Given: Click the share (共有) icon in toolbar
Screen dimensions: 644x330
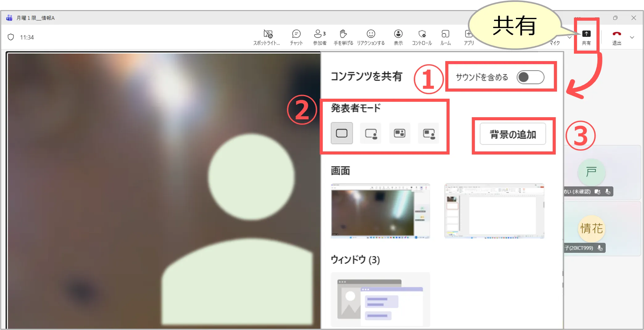Looking at the screenshot, I should point(586,37).
